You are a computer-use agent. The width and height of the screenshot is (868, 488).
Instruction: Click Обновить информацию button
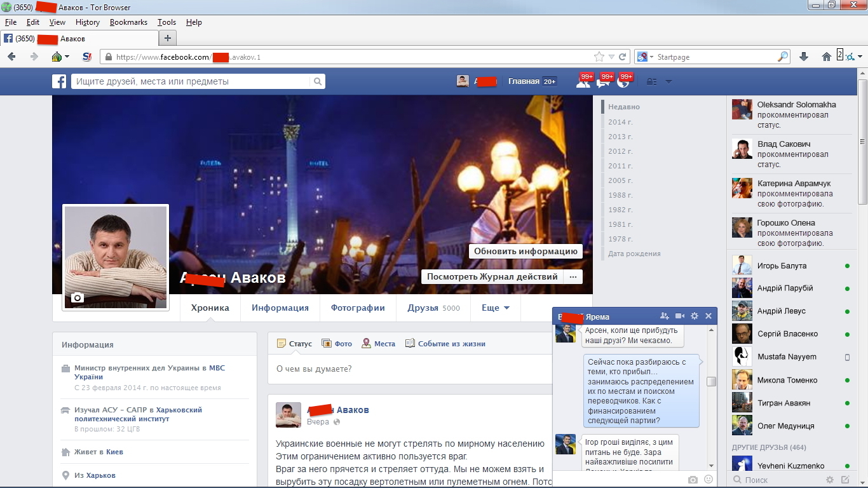click(x=526, y=252)
